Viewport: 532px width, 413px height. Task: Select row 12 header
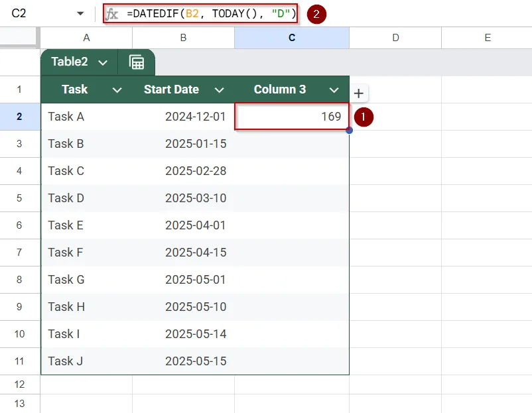pos(20,384)
